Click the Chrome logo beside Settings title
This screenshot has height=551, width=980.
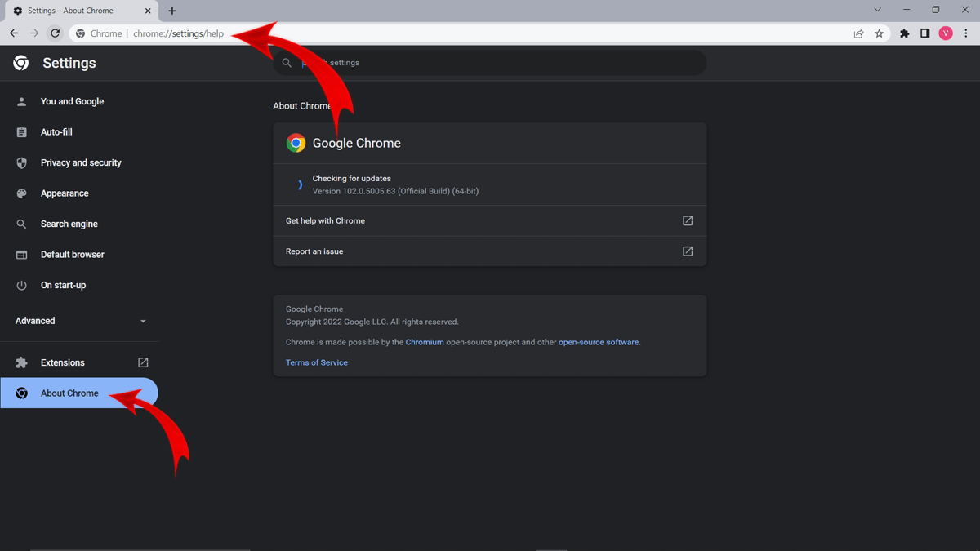(21, 63)
